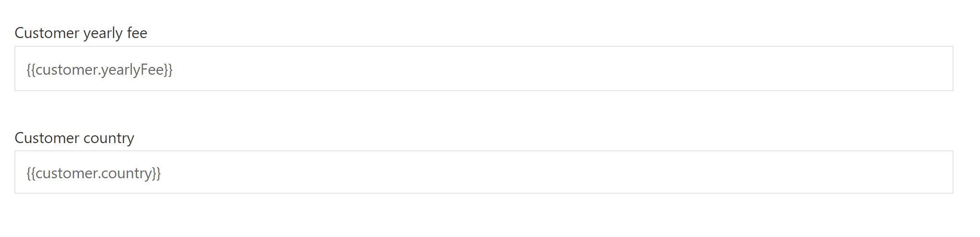The height and width of the screenshot is (237, 980).
Task: Focus the field containing {{customer.country}}
Action: (x=483, y=172)
